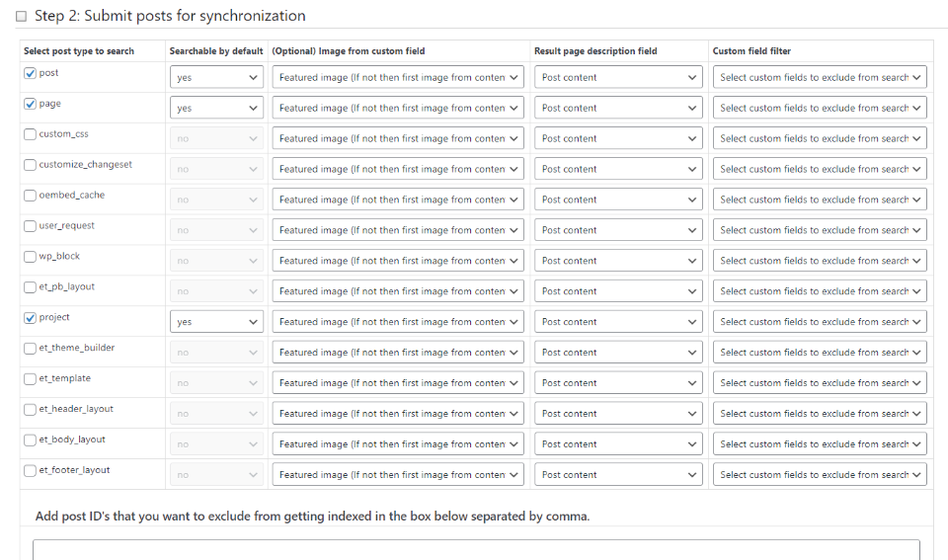The image size is (948, 560).
Task: Check the user_request post type
Action: 31,226
